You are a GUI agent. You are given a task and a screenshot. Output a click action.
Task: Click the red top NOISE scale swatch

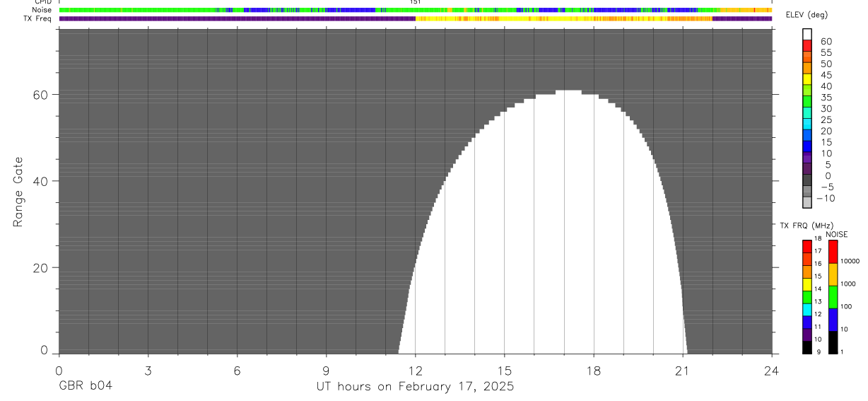833,252
